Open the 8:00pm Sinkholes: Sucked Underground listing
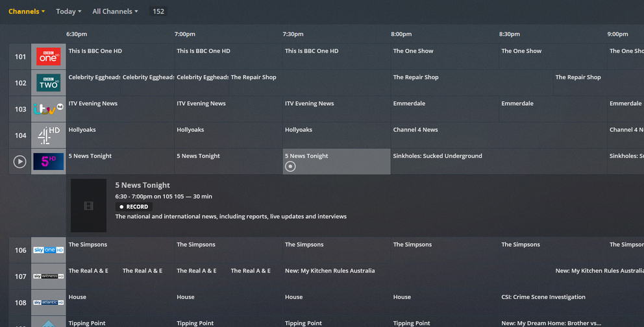Image resolution: width=644 pixels, height=327 pixels. pyautogui.click(x=499, y=162)
